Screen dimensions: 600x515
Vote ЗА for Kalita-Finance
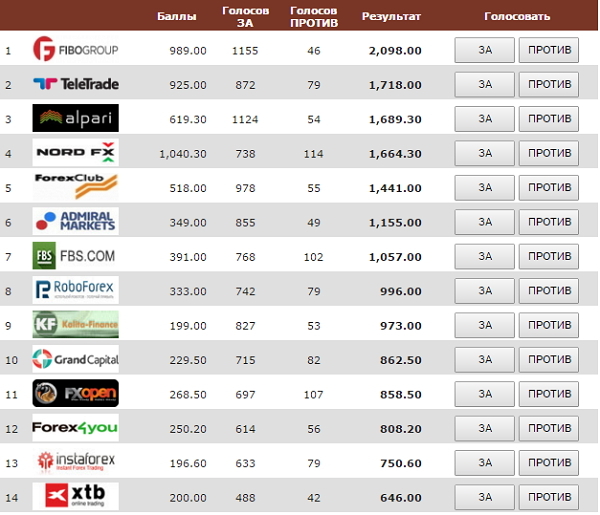[x=484, y=326]
